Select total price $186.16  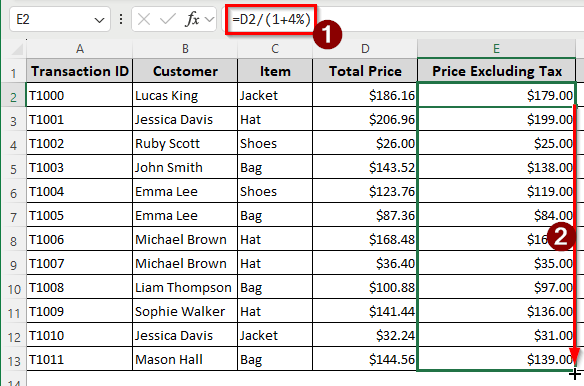pyautogui.click(x=365, y=95)
